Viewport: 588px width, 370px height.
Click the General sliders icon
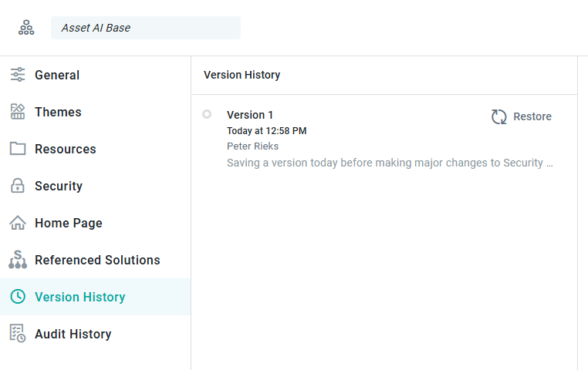pyautogui.click(x=18, y=75)
